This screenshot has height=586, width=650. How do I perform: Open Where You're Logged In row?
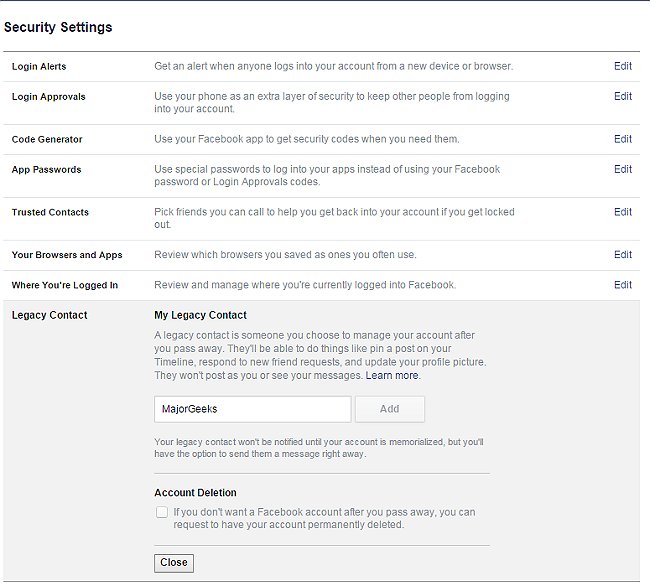[64, 285]
